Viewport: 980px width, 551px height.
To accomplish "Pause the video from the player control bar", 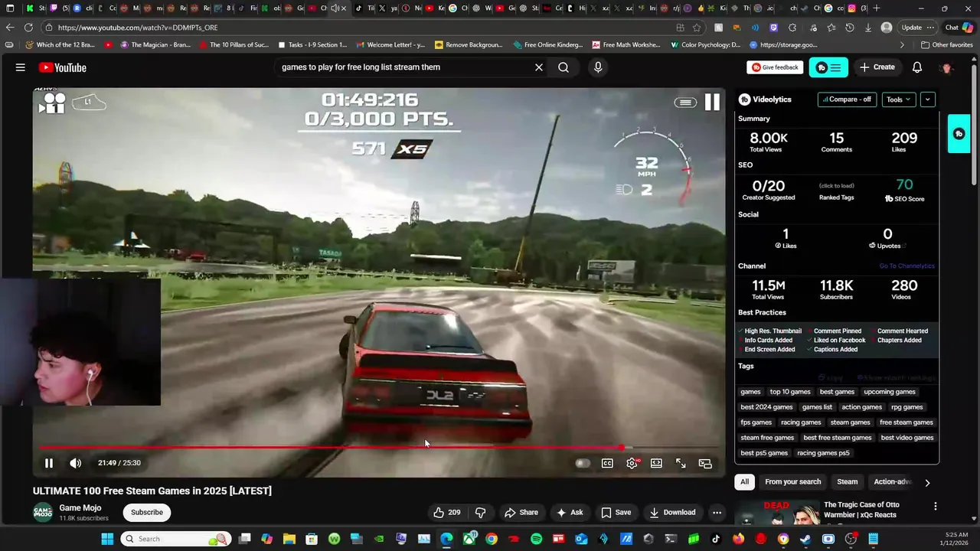I will [x=49, y=463].
